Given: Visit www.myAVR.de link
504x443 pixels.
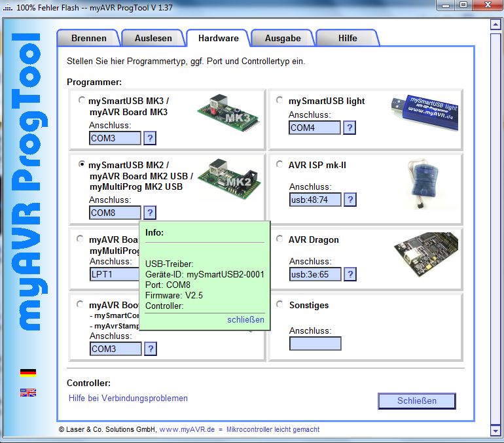Looking at the screenshot, I should (187, 429).
